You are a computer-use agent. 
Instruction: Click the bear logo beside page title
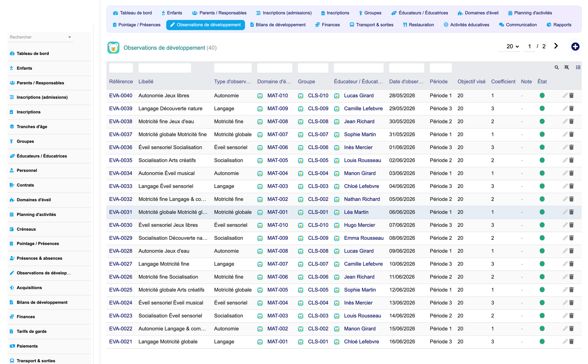(x=113, y=48)
